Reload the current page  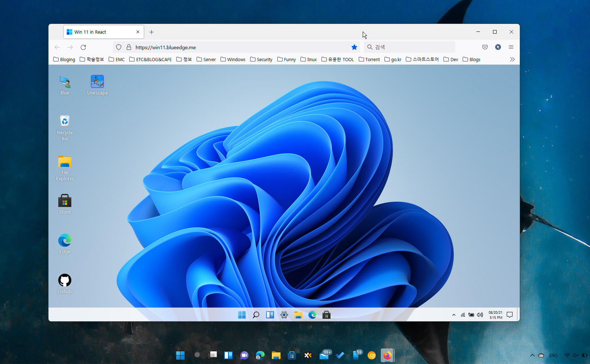(83, 47)
